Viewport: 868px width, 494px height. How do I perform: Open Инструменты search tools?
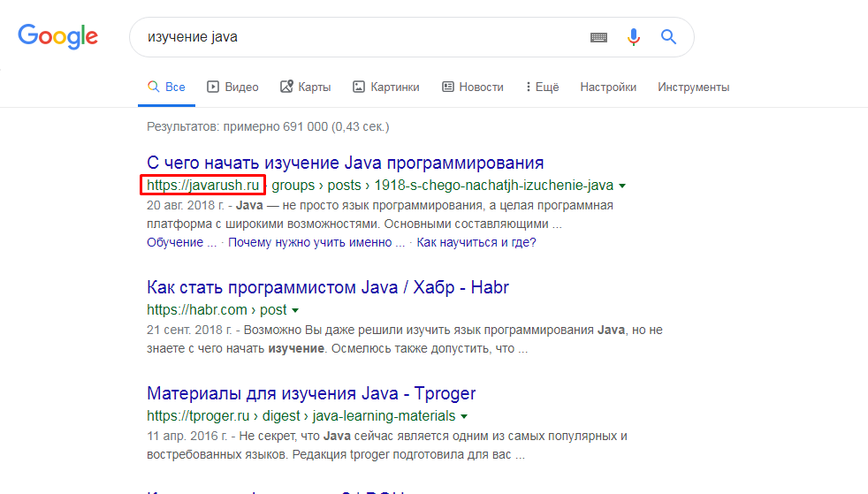click(x=693, y=87)
